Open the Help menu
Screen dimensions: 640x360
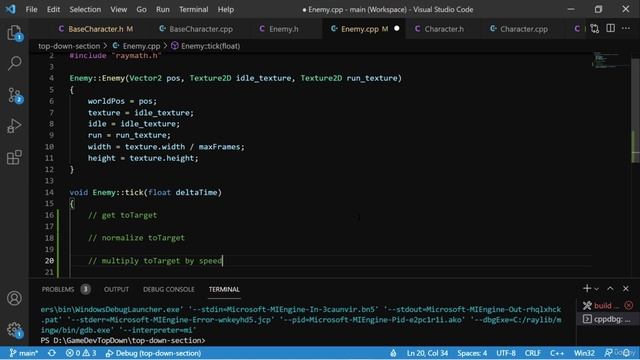(x=226, y=9)
